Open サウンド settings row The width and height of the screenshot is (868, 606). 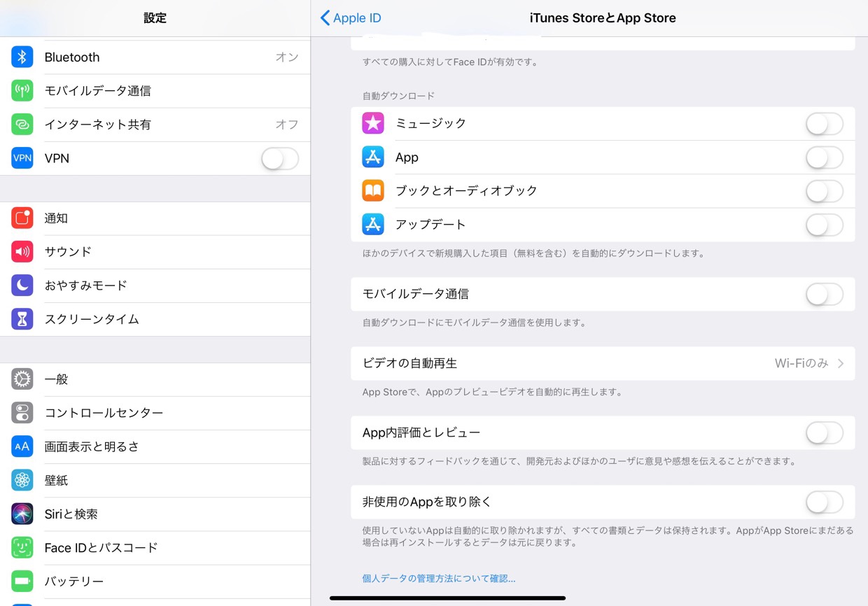[x=155, y=252]
